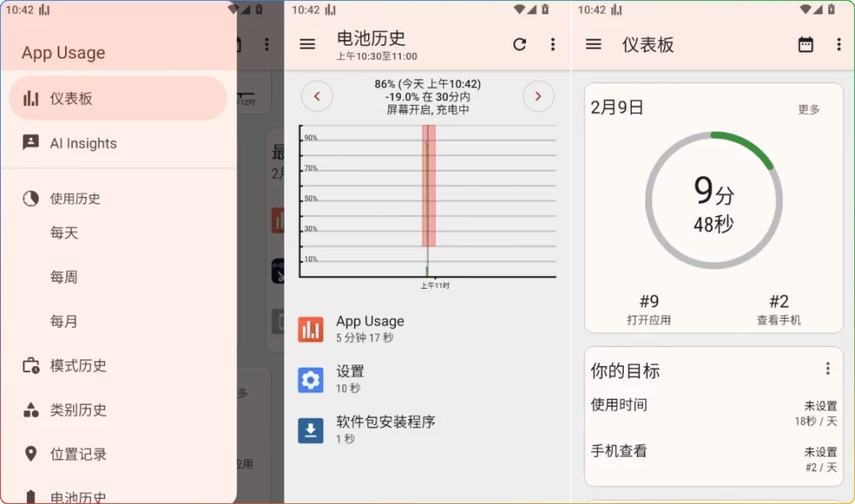Viewport: 855px width, 504px height.
Task: Refresh the battery history view
Action: coord(520,45)
